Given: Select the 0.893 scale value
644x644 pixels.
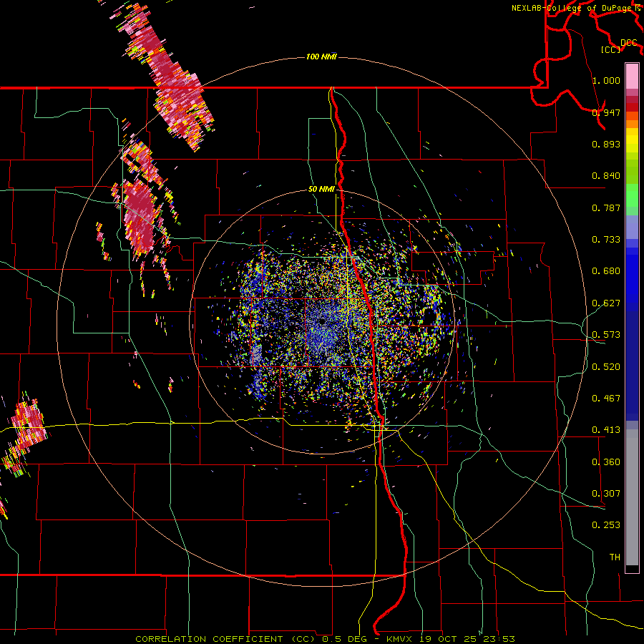Looking at the screenshot, I should [x=606, y=144].
